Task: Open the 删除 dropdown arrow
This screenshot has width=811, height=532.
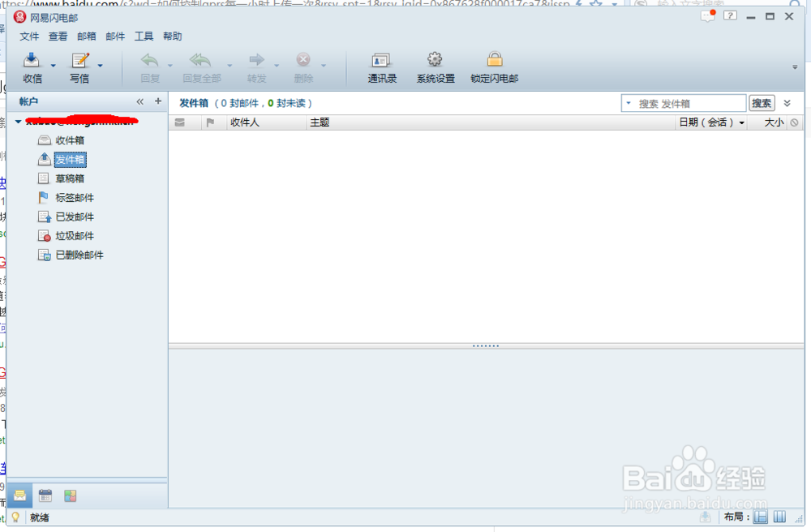Action: [324, 66]
